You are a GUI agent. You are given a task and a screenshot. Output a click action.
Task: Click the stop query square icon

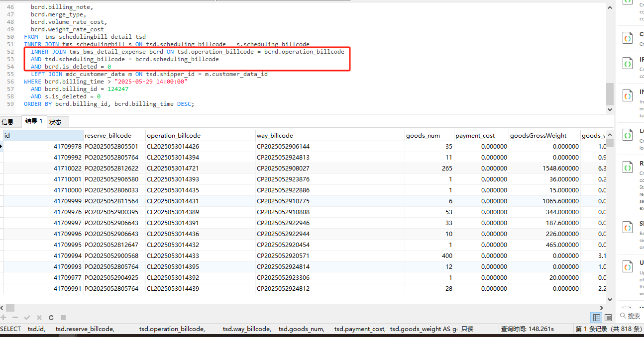pos(63,317)
